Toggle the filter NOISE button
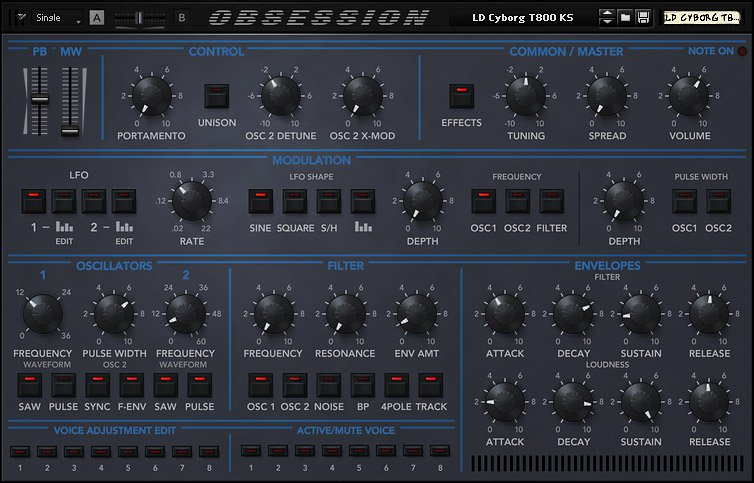 pyautogui.click(x=329, y=385)
